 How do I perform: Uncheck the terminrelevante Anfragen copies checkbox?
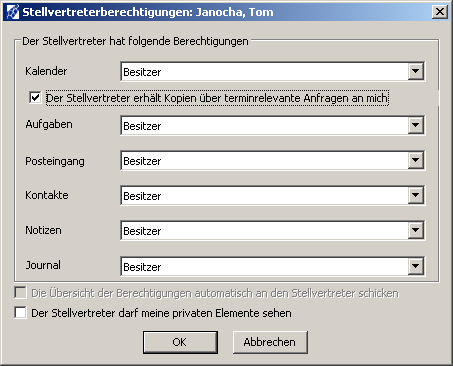coord(35,98)
